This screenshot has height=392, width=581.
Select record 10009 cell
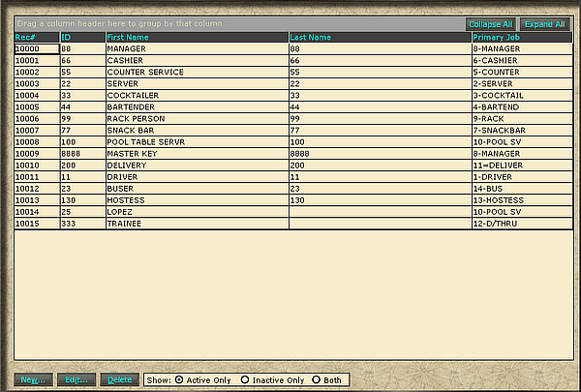pos(37,154)
